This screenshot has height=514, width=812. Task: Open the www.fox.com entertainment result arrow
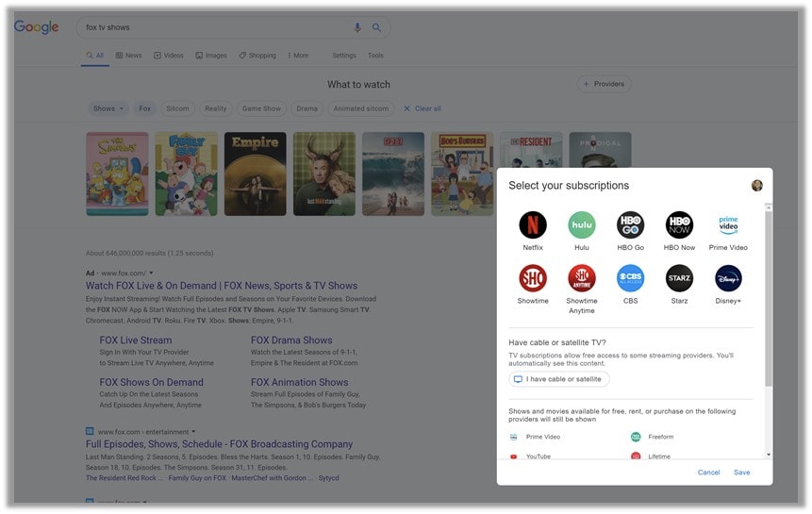[x=193, y=432]
